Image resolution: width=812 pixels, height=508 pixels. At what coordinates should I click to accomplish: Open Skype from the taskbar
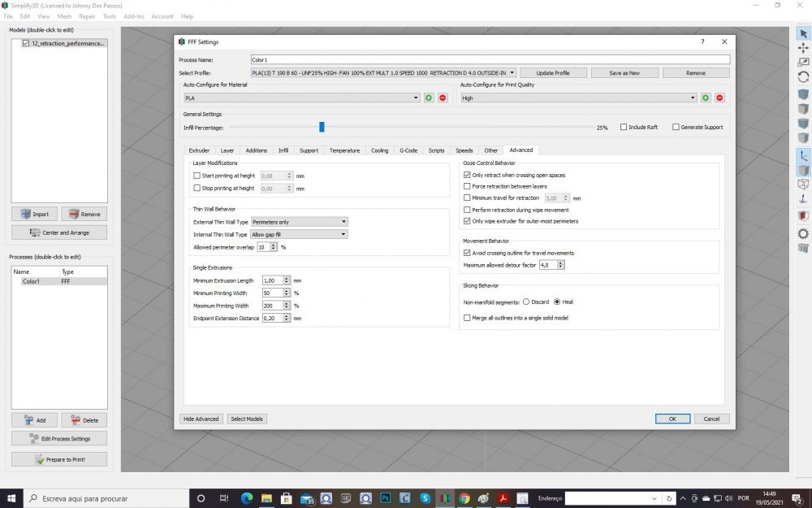tap(425, 498)
